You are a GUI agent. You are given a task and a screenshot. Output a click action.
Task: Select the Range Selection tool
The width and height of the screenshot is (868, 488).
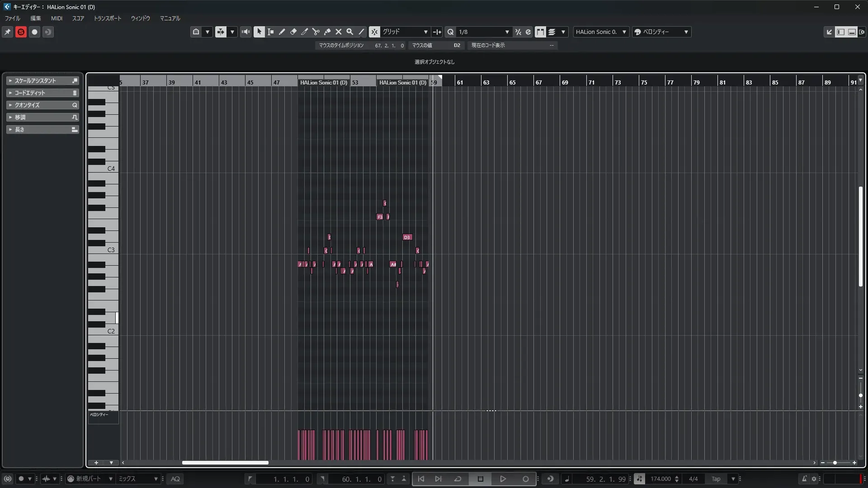pyautogui.click(x=270, y=32)
